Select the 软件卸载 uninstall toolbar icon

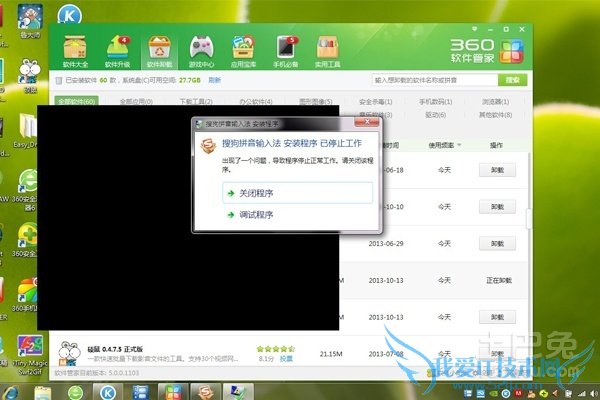159,52
